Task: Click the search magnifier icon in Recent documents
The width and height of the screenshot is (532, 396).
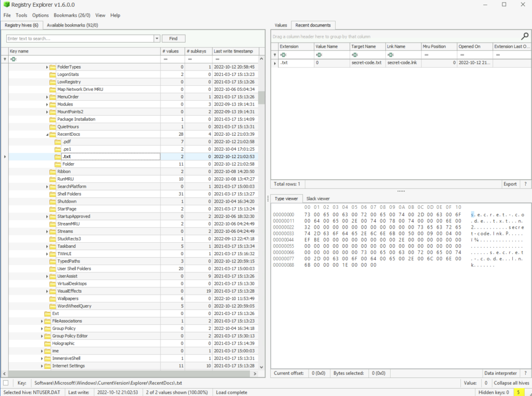Action: pyautogui.click(x=525, y=36)
